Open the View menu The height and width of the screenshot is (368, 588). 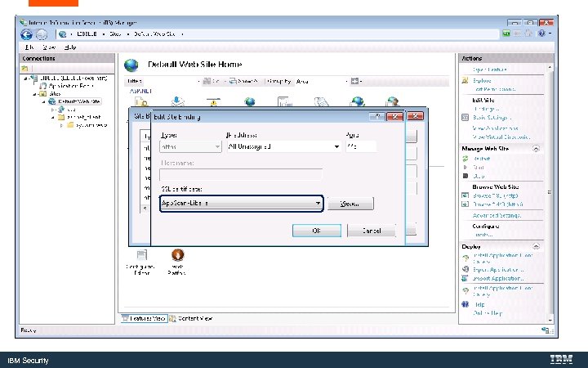coord(49,47)
